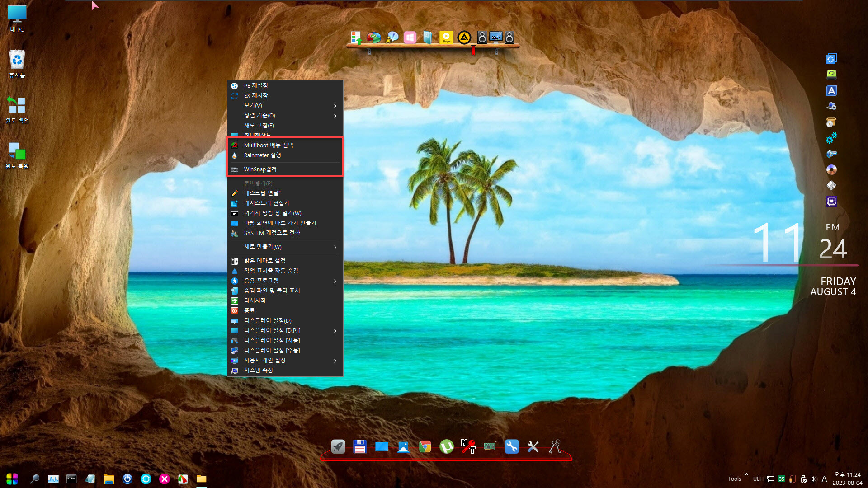Select EX 재시작 from the context menu
The width and height of the screenshot is (868, 488).
(x=285, y=96)
